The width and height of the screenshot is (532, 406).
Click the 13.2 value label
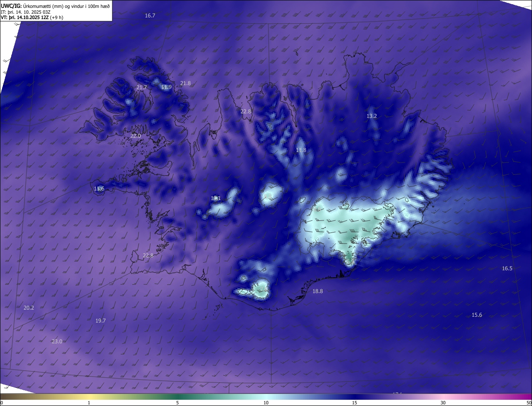372,116
